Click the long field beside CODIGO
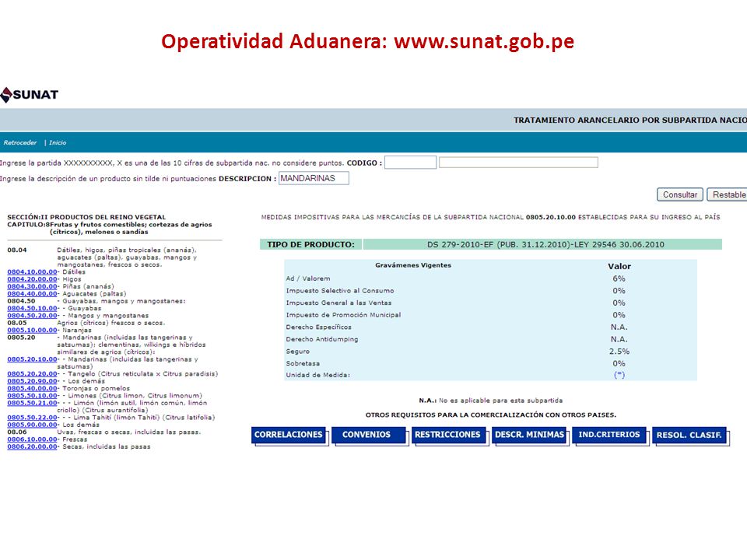The height and width of the screenshot is (560, 747). [518, 163]
